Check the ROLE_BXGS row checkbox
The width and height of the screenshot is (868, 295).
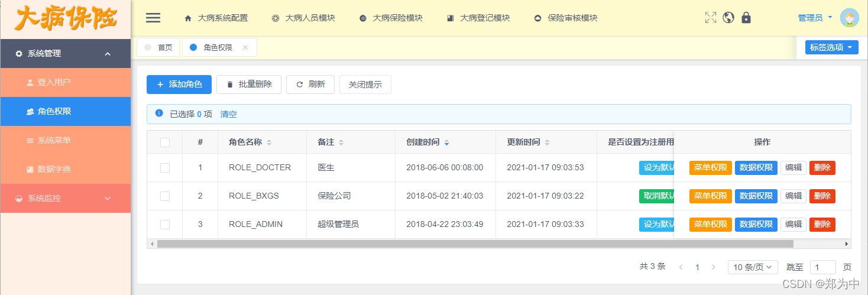tap(165, 196)
